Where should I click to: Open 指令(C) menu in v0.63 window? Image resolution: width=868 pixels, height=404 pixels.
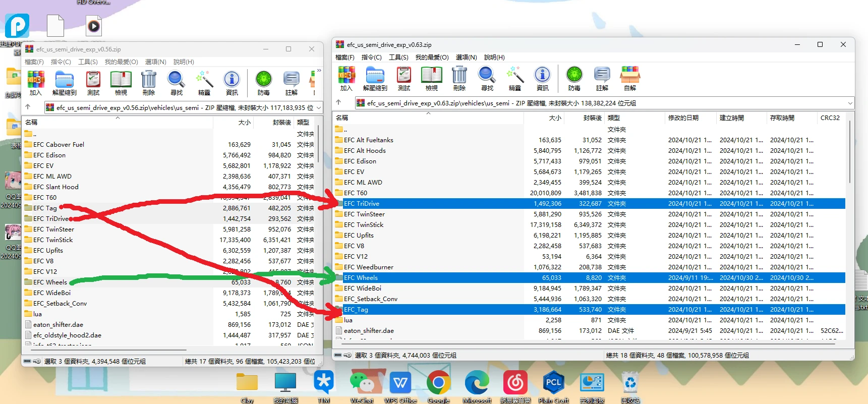click(372, 57)
